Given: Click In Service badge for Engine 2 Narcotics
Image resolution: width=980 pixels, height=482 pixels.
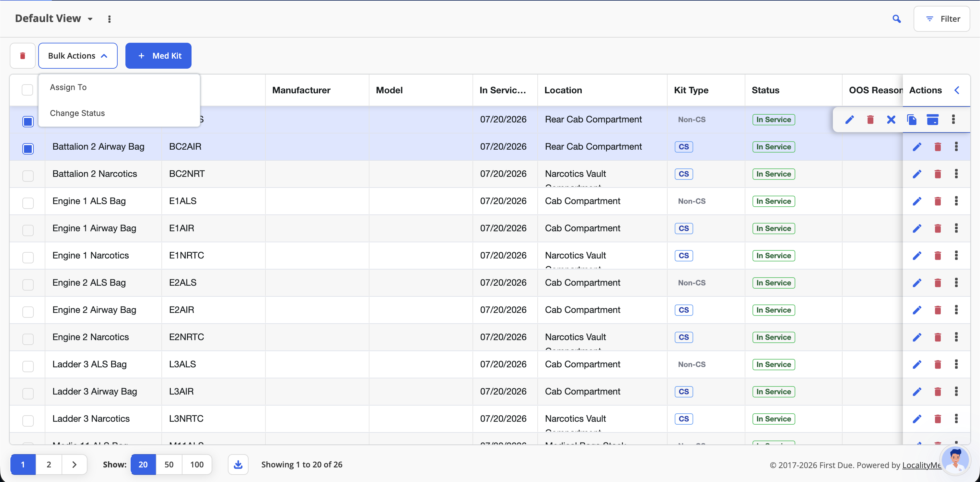Looking at the screenshot, I should pyautogui.click(x=774, y=337).
